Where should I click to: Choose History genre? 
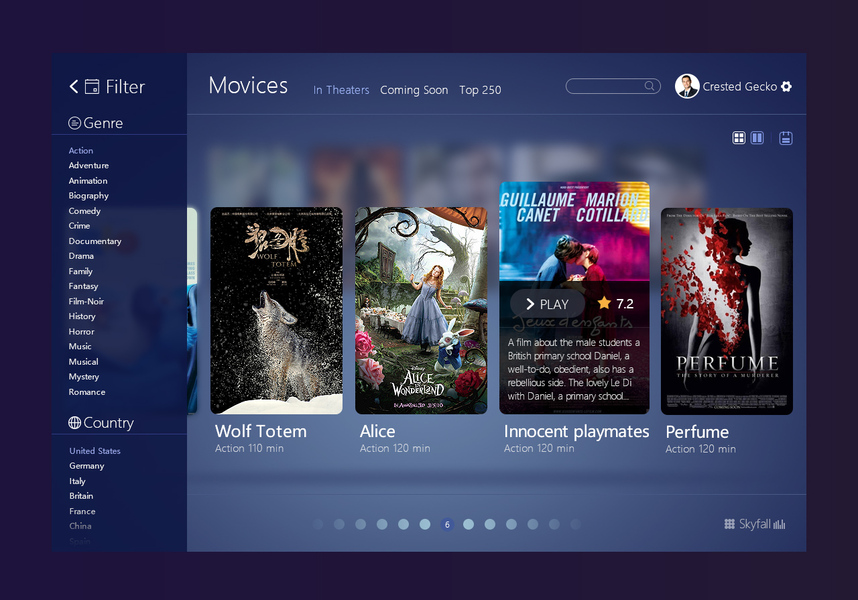point(82,316)
